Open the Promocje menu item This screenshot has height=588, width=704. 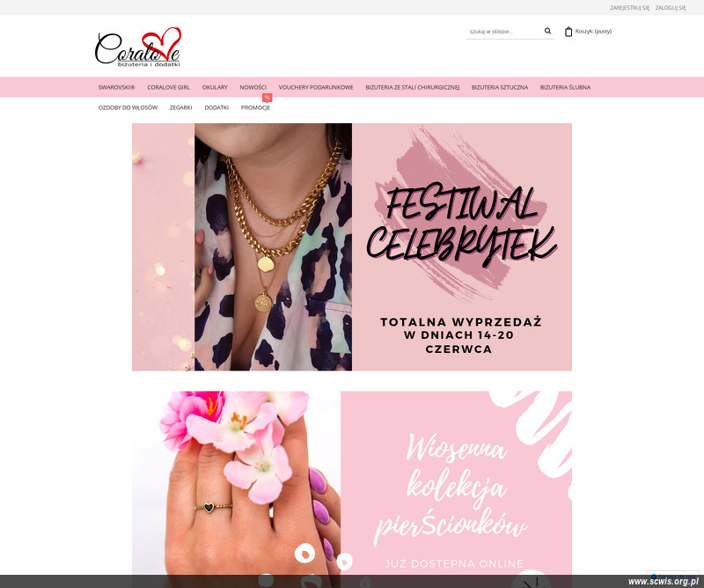click(x=255, y=107)
